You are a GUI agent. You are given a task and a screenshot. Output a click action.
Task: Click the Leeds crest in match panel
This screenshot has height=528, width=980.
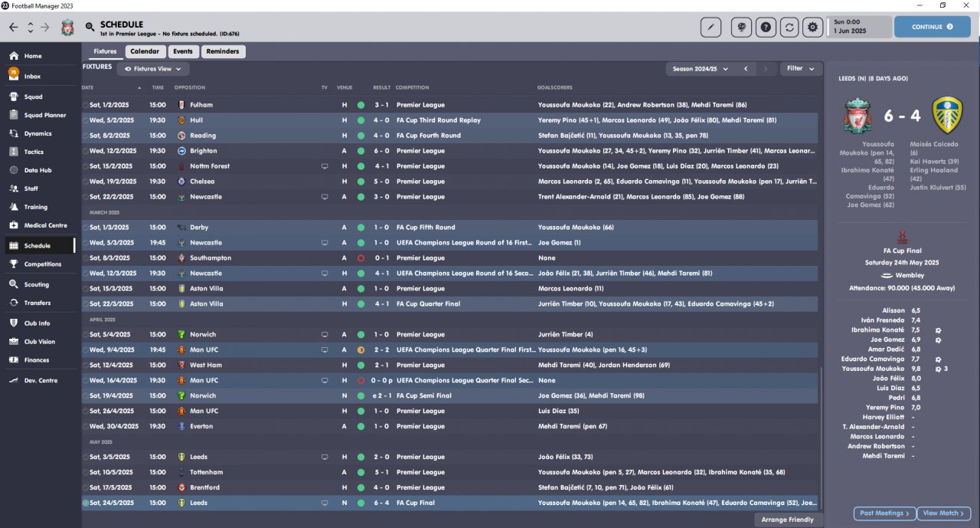tap(947, 116)
